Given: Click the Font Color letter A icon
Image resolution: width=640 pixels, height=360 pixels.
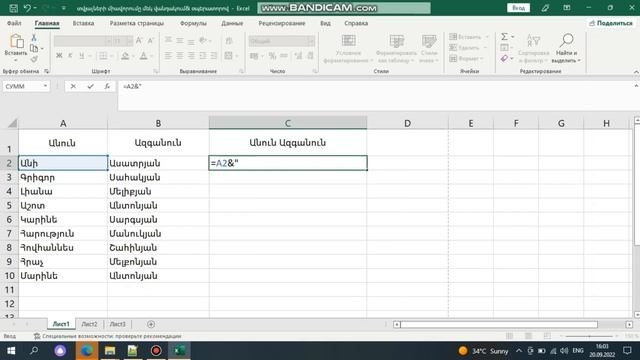Looking at the screenshot, I should tap(143, 56).
